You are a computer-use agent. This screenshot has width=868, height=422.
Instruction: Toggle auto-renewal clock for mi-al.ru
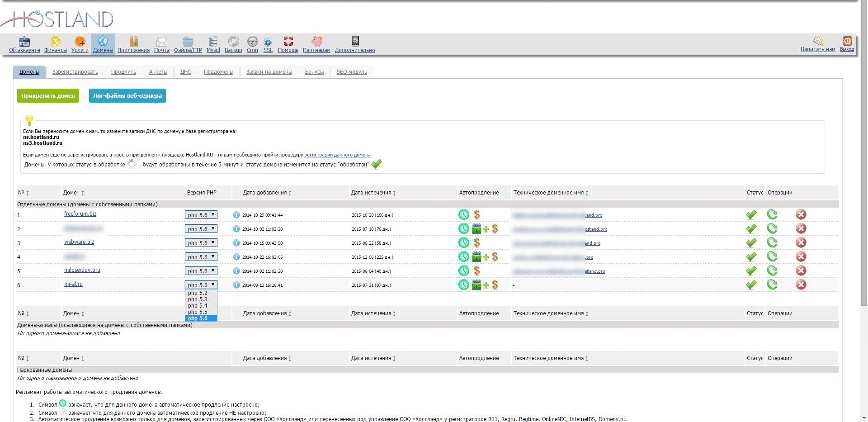pyautogui.click(x=463, y=285)
